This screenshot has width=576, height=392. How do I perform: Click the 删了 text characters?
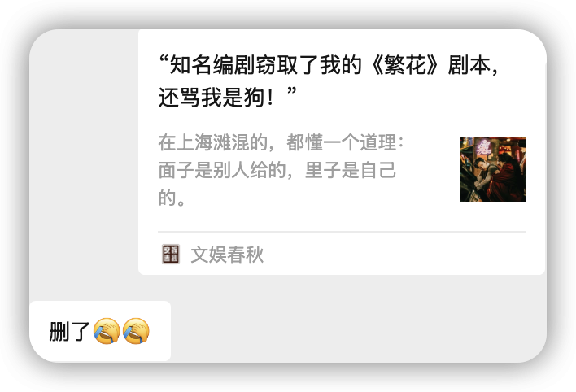69,331
